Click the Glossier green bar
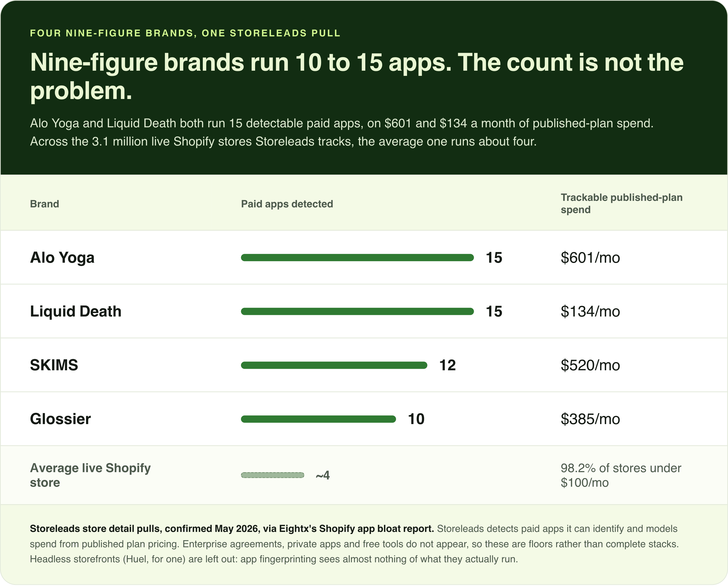This screenshot has width=728, height=587. tap(318, 419)
